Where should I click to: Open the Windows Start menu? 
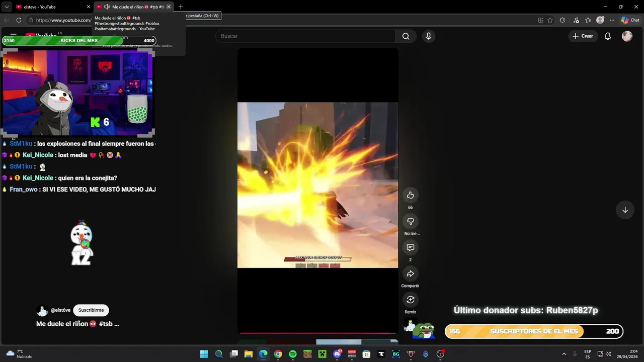click(x=204, y=354)
